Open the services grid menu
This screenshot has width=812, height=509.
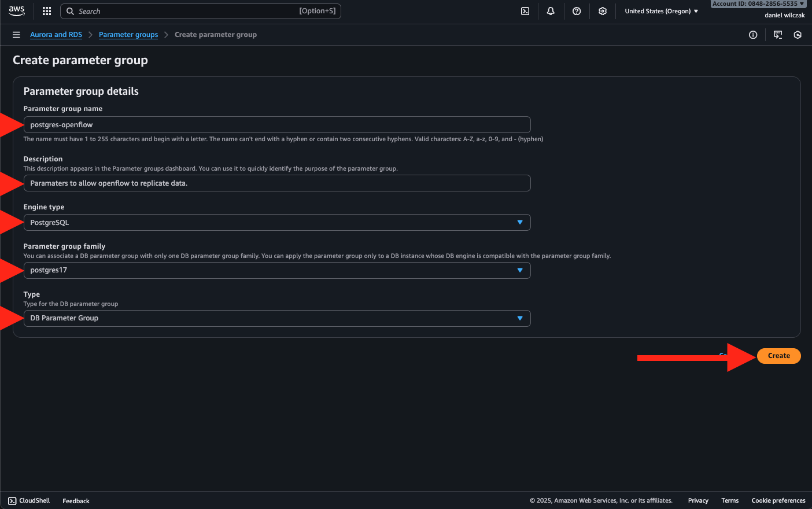tap(47, 11)
